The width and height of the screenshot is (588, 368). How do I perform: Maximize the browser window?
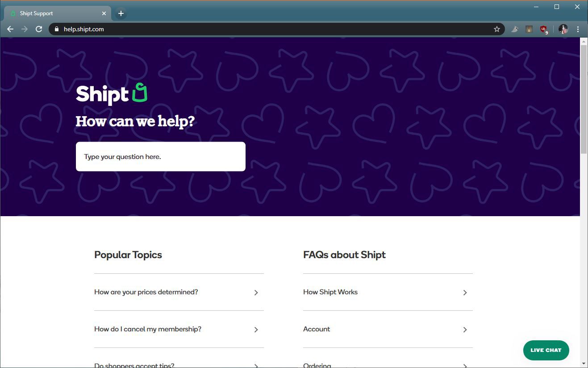pos(557,7)
